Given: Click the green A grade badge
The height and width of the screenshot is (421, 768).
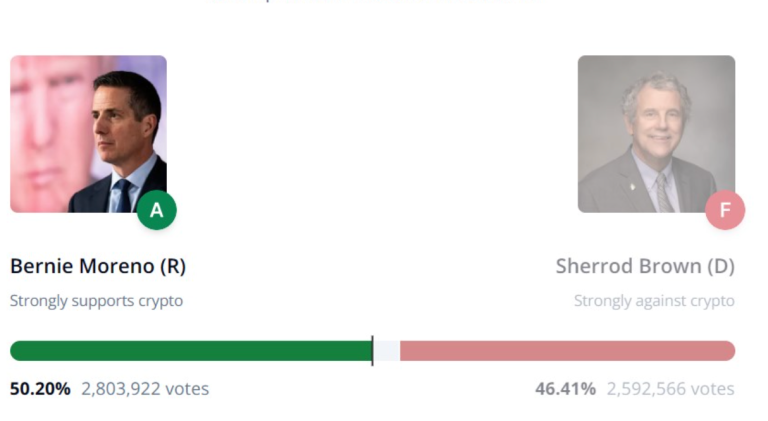Looking at the screenshot, I should click(156, 210).
